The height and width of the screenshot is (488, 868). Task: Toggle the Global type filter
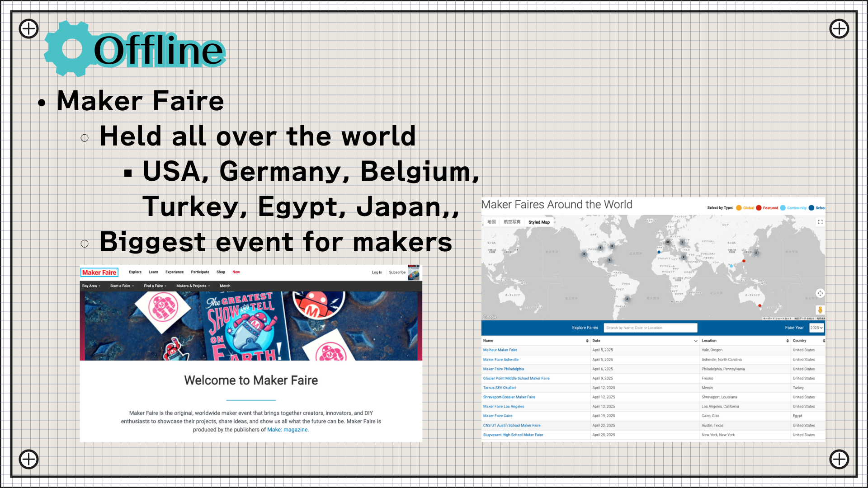click(745, 208)
